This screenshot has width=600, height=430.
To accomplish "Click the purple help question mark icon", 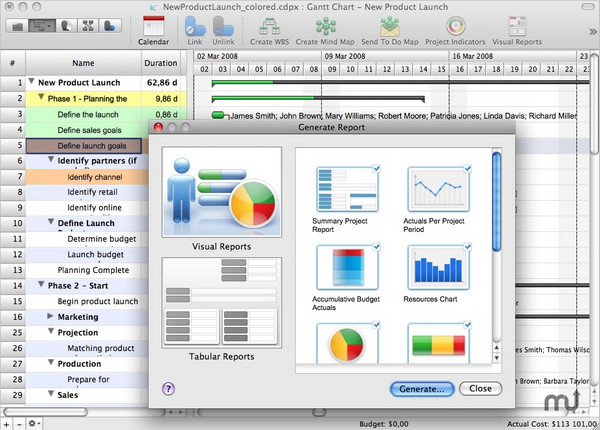I will point(169,388).
